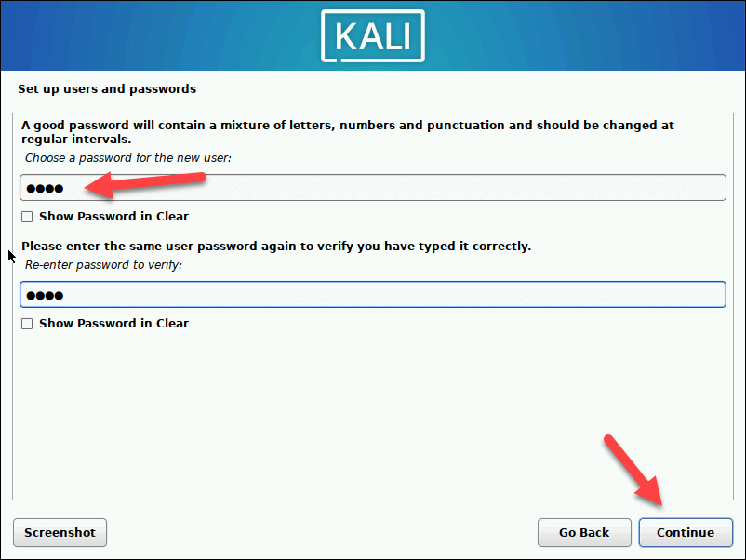Click the upper Show Password in Clear label

pyautogui.click(x=113, y=217)
